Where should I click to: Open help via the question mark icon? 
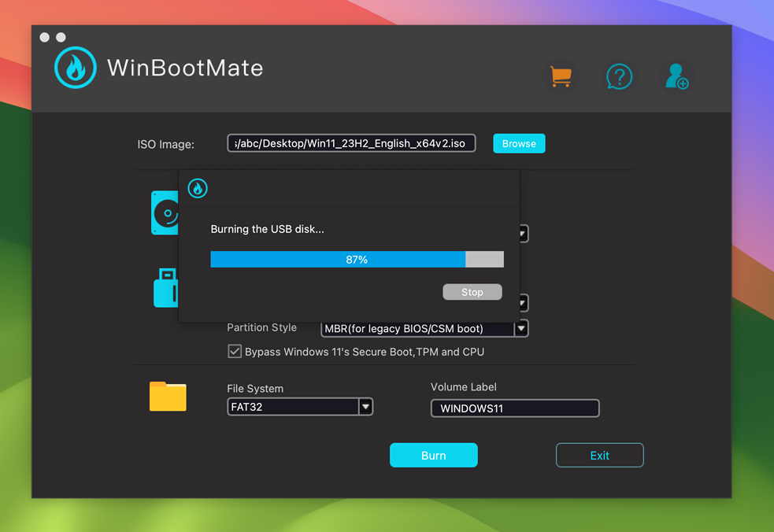[x=619, y=76]
